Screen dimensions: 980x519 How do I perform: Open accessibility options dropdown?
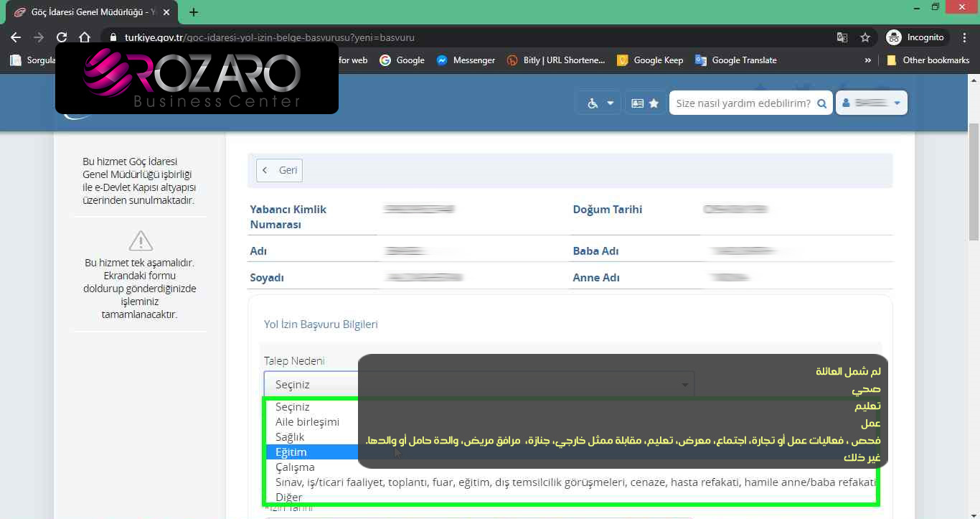click(600, 103)
